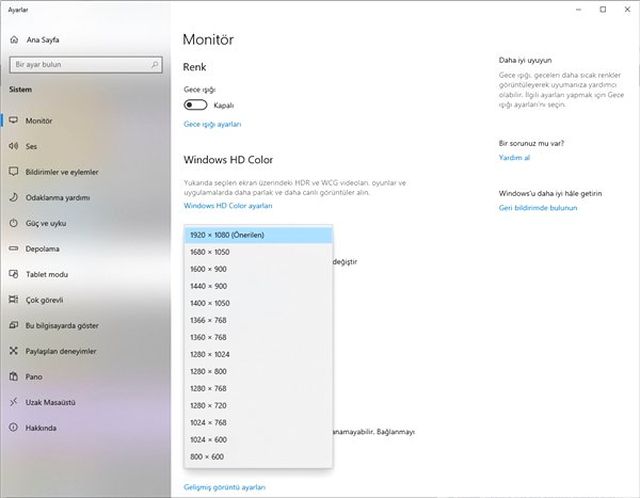Screen dimensions: 640x498
Task: Click the Yardım al help link
Action: (514, 158)
